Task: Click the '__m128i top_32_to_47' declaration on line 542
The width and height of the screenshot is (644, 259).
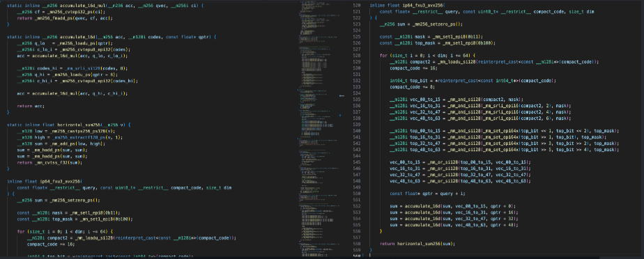Action: pyautogui.click(x=505, y=143)
